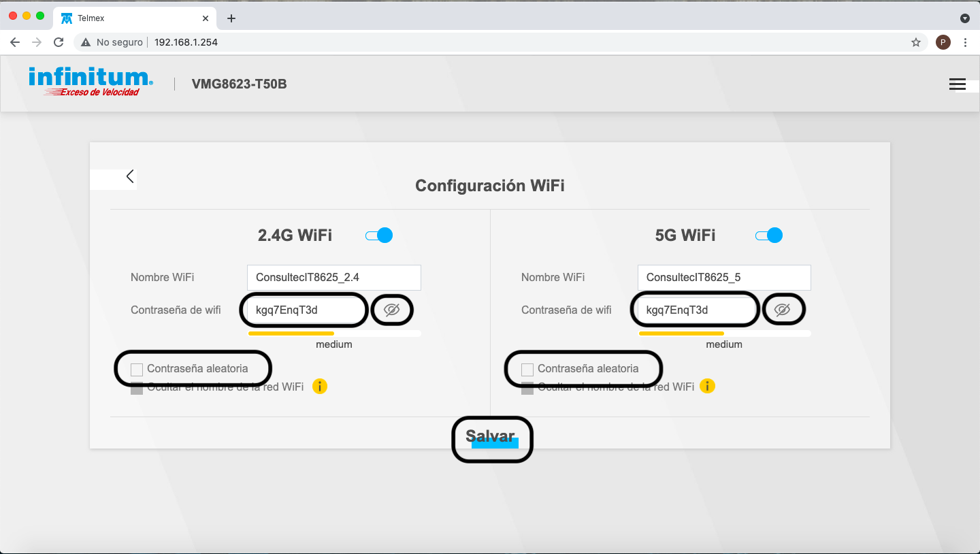Open the Chrome profile avatar
The height and width of the screenshot is (554, 980).
pyautogui.click(x=943, y=42)
